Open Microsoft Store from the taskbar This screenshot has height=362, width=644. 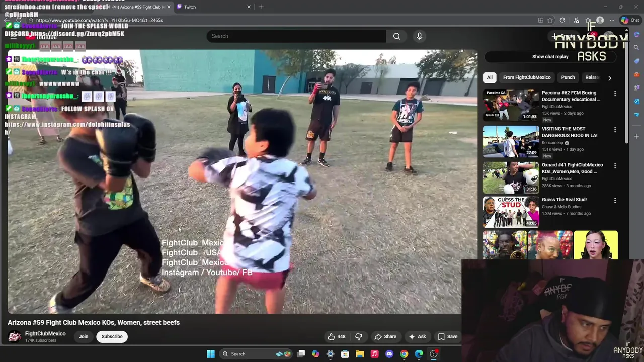tap(345, 354)
